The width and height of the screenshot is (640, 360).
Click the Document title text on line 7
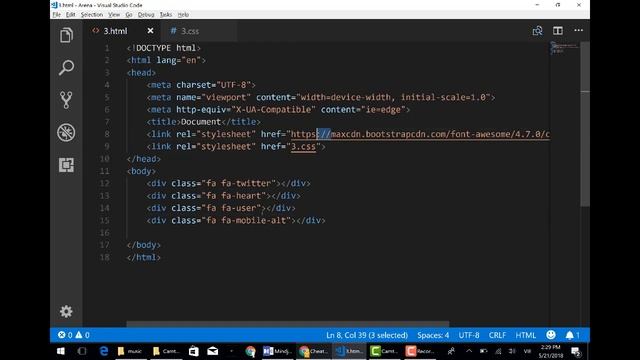[201, 122]
